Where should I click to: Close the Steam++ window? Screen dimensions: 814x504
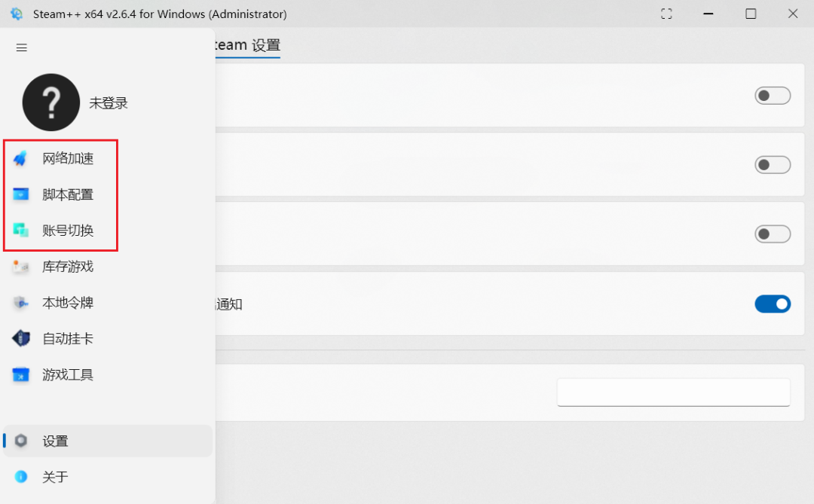[793, 14]
